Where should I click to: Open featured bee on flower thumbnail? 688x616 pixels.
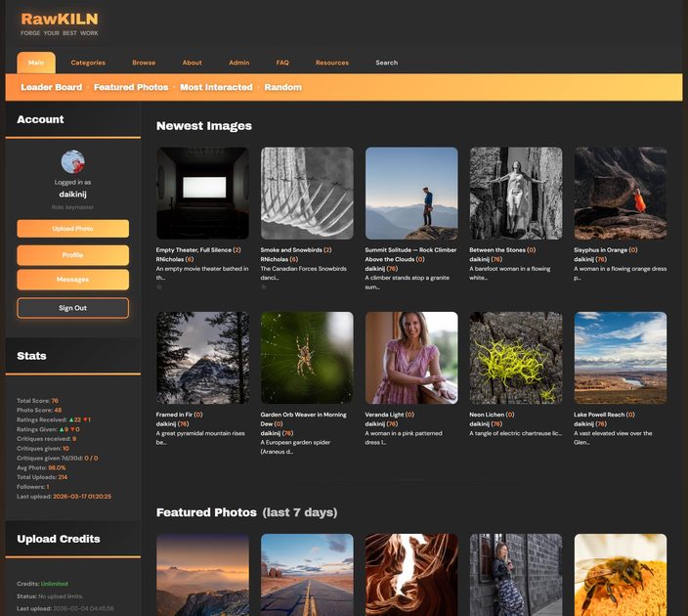coord(621,575)
